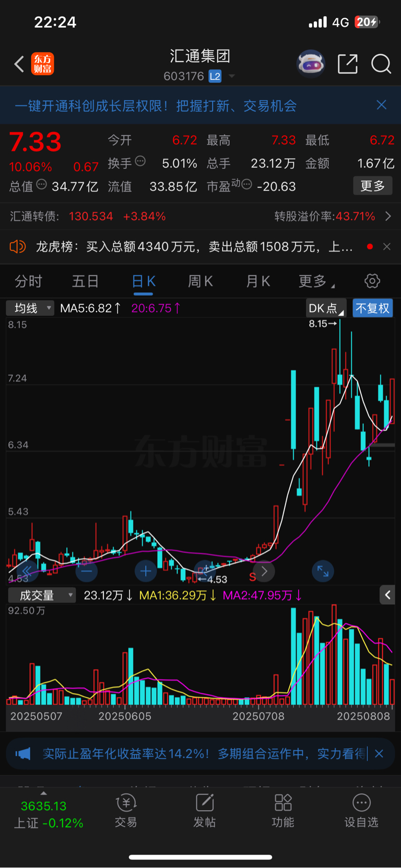Screen dimensions: 401x868
Task: Tap the rewind double-arrow chart control
Action: pos(27,571)
